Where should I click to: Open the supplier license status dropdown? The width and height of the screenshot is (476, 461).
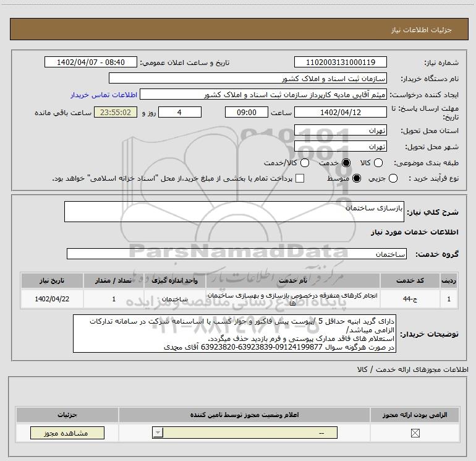point(245,433)
